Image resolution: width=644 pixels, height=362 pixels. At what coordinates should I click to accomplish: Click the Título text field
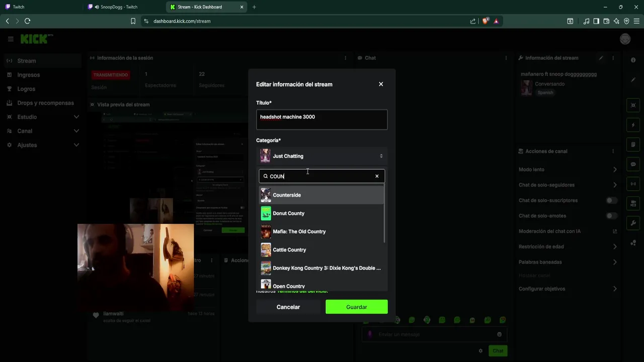(x=321, y=120)
